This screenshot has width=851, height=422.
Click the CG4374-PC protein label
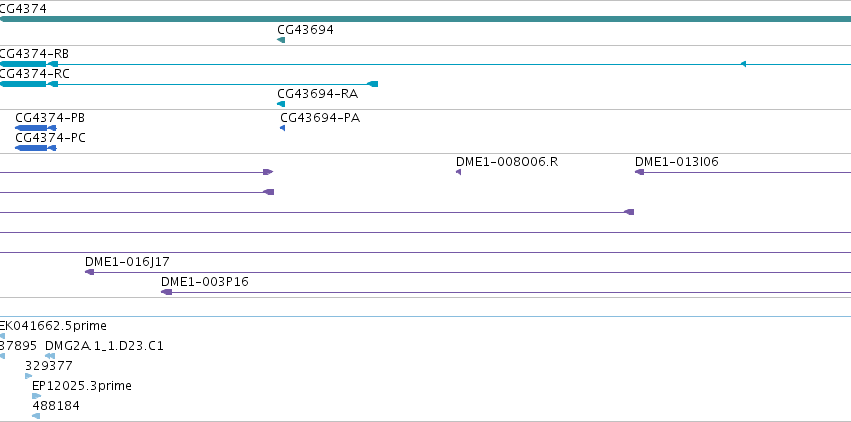point(50,138)
